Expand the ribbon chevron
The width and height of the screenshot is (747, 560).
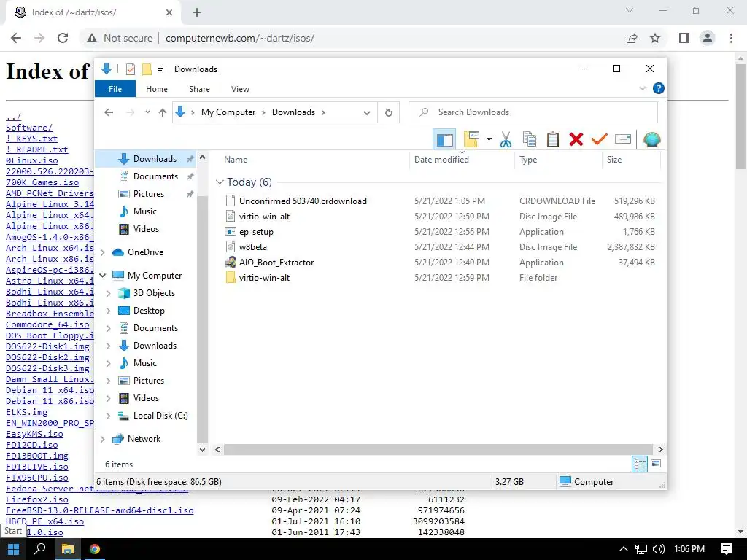[642, 88]
